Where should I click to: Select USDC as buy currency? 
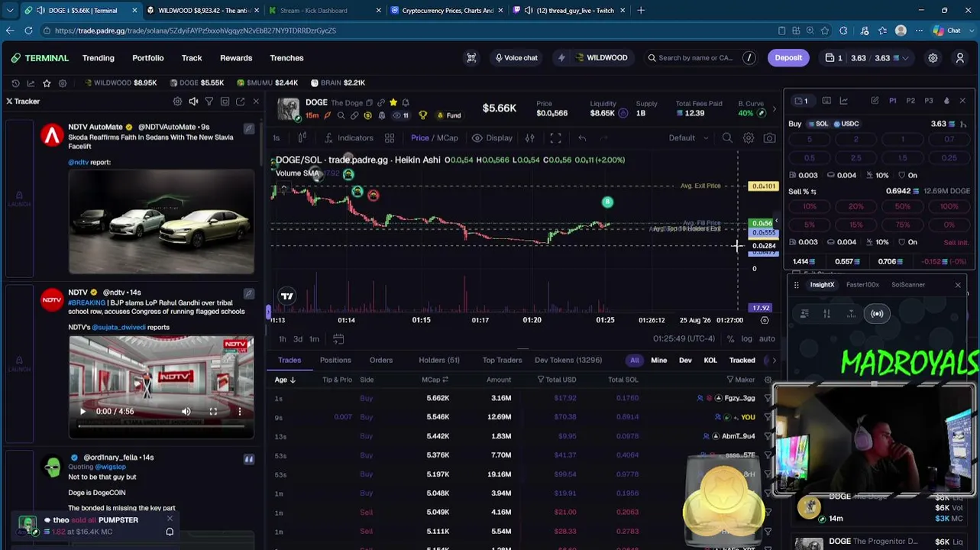846,124
